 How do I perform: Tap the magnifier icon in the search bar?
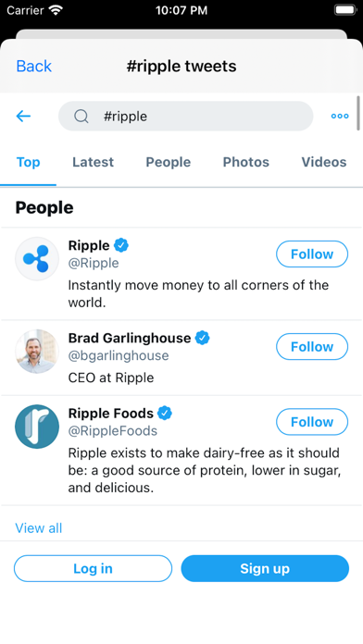(81, 117)
